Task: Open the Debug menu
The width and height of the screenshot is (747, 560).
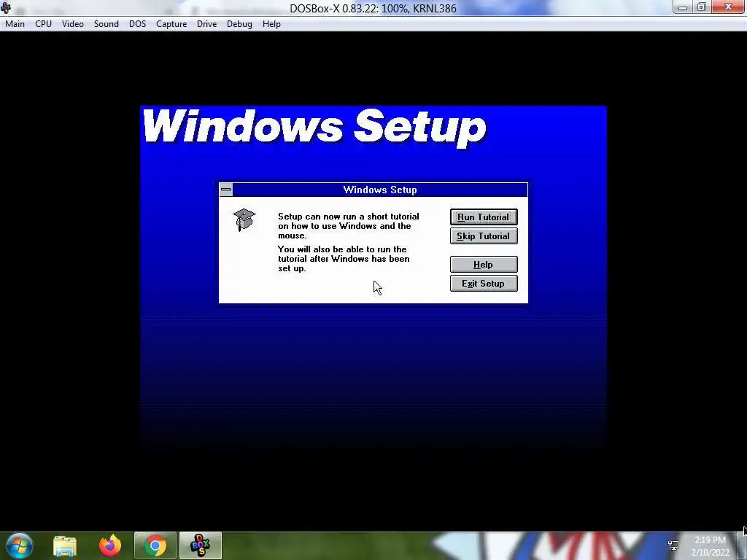Action: pyautogui.click(x=239, y=24)
